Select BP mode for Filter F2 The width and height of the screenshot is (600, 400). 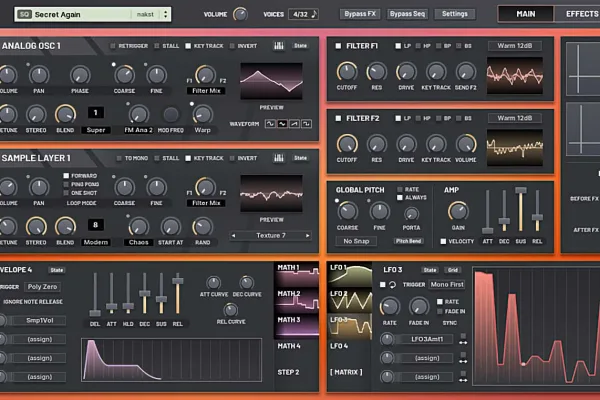point(439,118)
